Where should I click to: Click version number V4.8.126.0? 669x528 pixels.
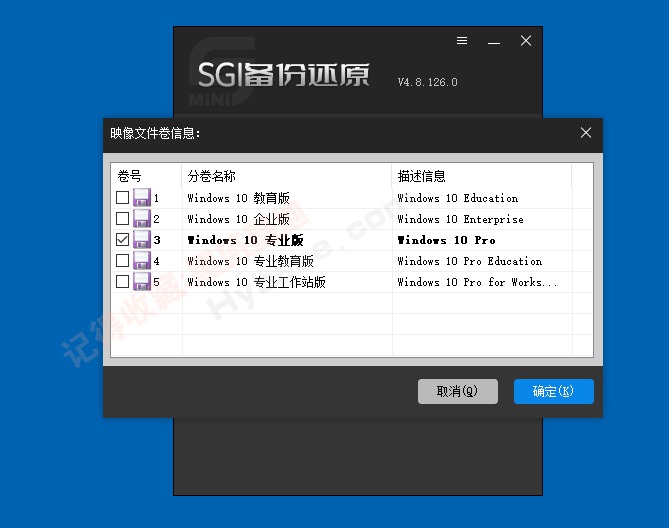(428, 82)
